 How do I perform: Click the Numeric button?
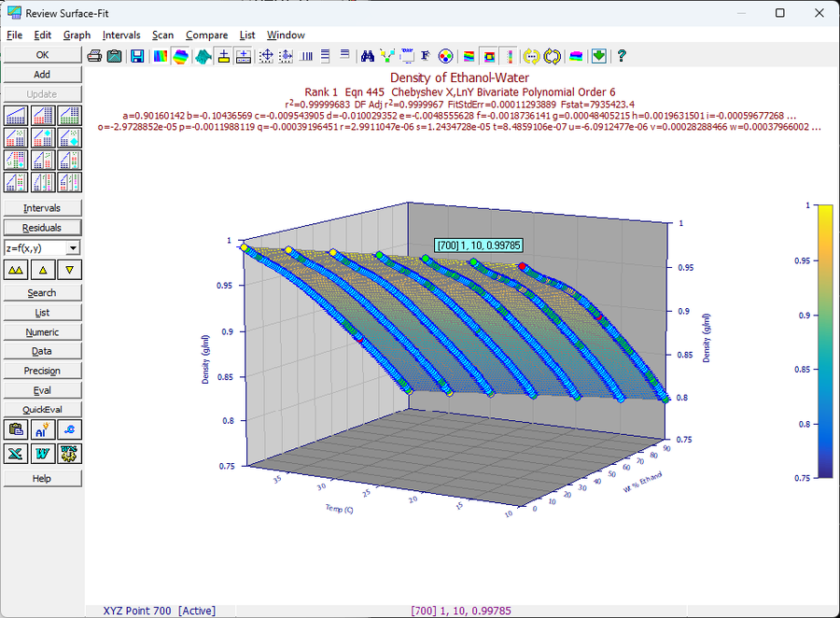tap(42, 332)
